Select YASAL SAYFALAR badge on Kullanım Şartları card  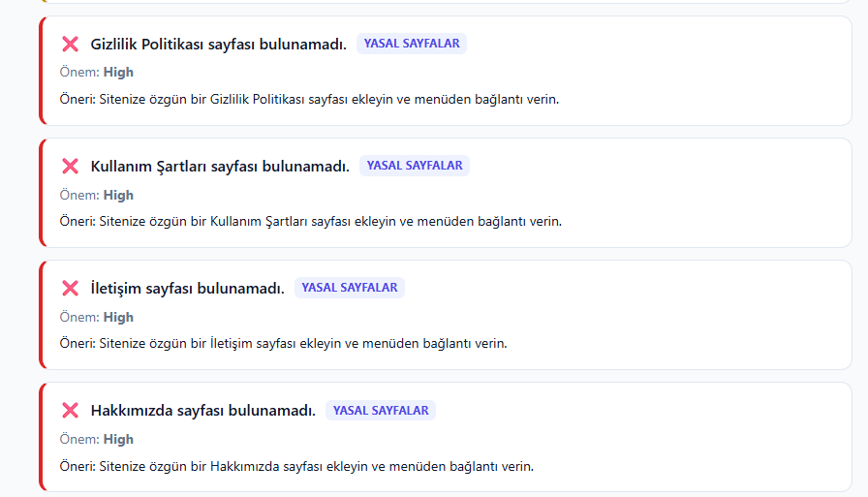tap(415, 166)
